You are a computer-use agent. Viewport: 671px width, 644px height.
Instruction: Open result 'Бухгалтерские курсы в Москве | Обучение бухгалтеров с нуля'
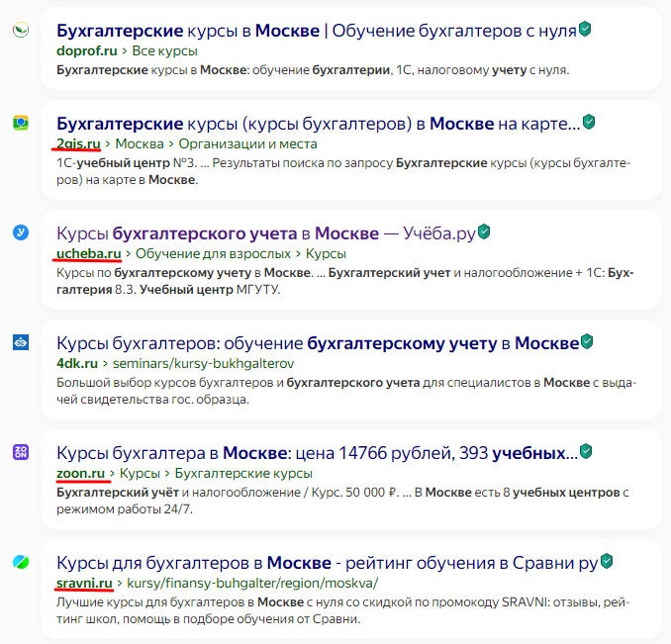317,31
